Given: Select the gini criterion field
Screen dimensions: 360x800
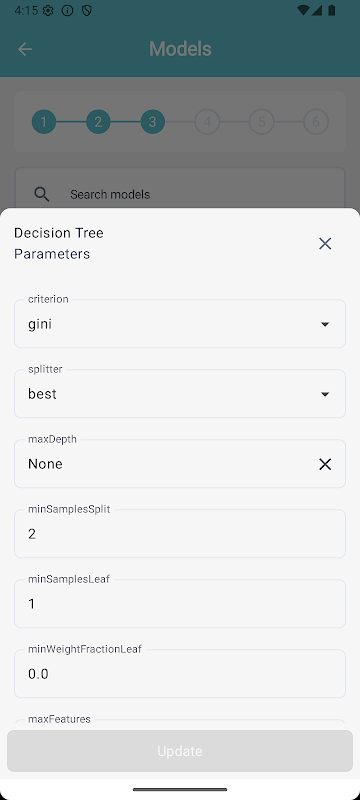Looking at the screenshot, I should [179, 323].
